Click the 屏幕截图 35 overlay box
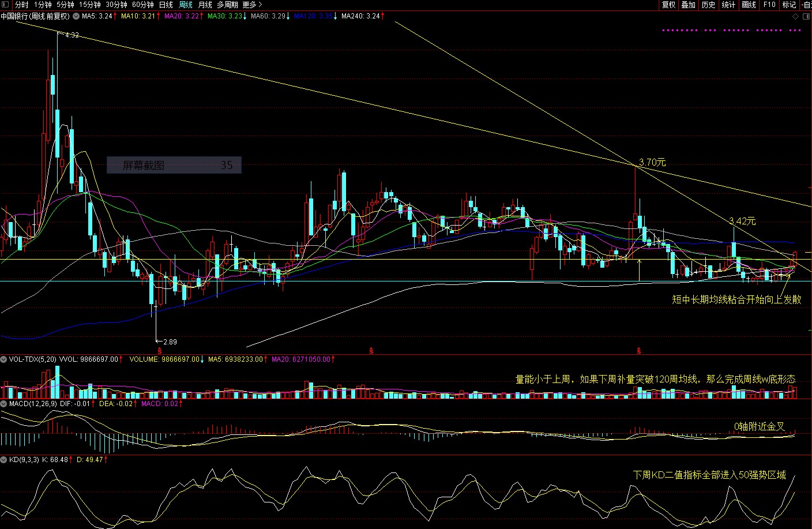The height and width of the screenshot is (529, 812). (x=174, y=165)
